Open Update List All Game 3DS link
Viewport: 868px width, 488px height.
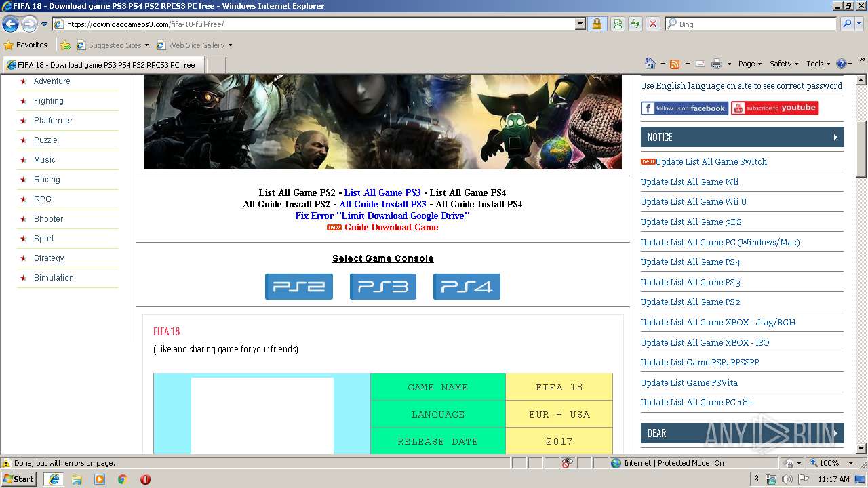pyautogui.click(x=691, y=222)
